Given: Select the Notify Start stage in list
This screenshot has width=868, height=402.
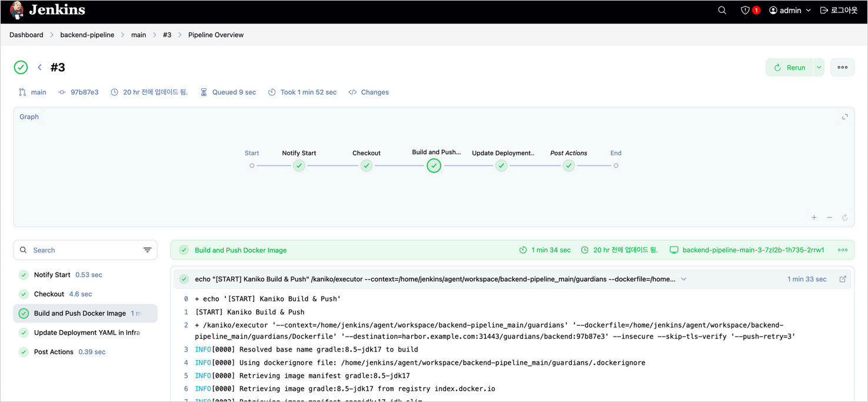Looking at the screenshot, I should [85, 275].
